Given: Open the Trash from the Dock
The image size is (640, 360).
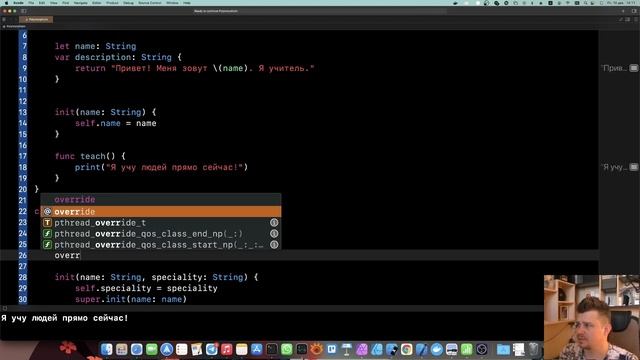Looking at the screenshot, I should (x=533, y=349).
